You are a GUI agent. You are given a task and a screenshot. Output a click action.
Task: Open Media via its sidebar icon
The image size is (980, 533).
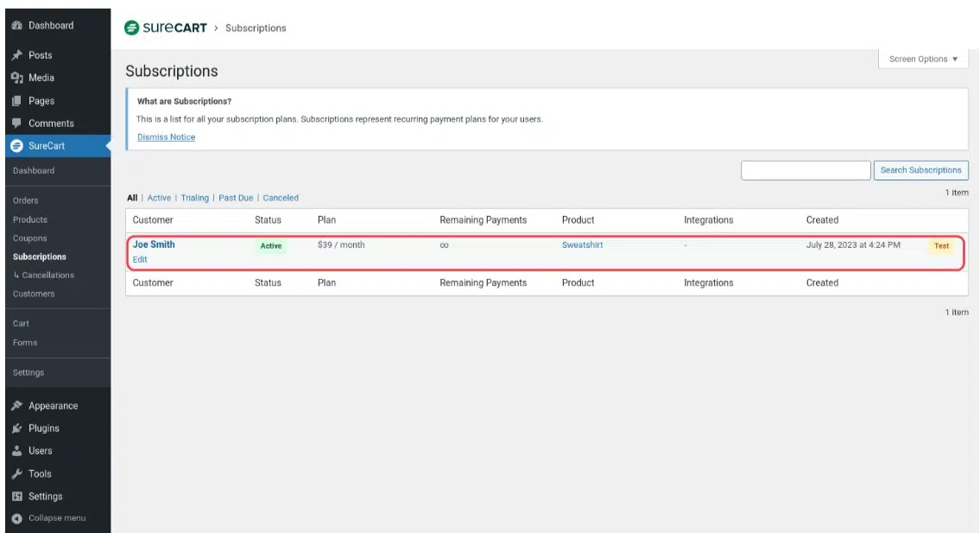tap(16, 78)
